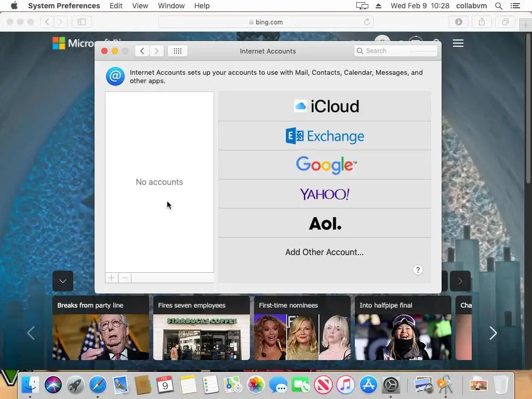Open the Edit menu
Viewport: 532px width, 399px height.
pos(116,6)
